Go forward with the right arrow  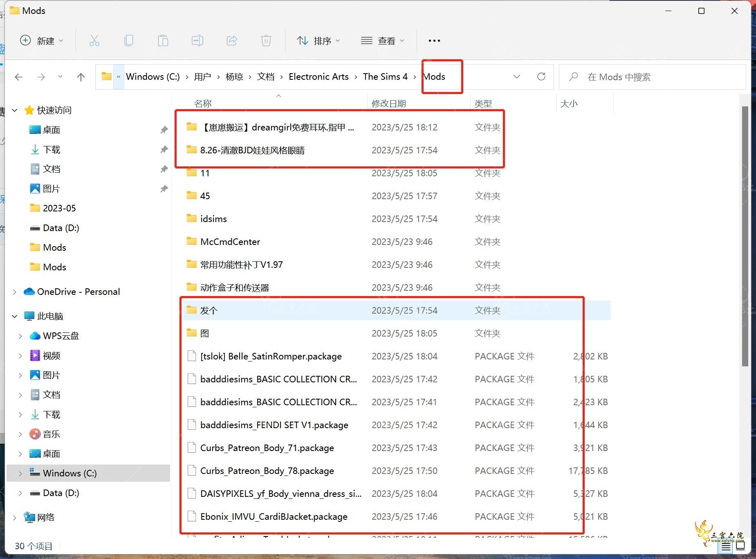click(x=41, y=77)
